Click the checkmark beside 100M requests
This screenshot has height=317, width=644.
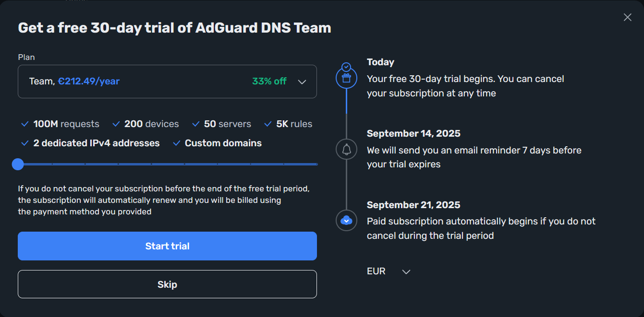point(25,124)
